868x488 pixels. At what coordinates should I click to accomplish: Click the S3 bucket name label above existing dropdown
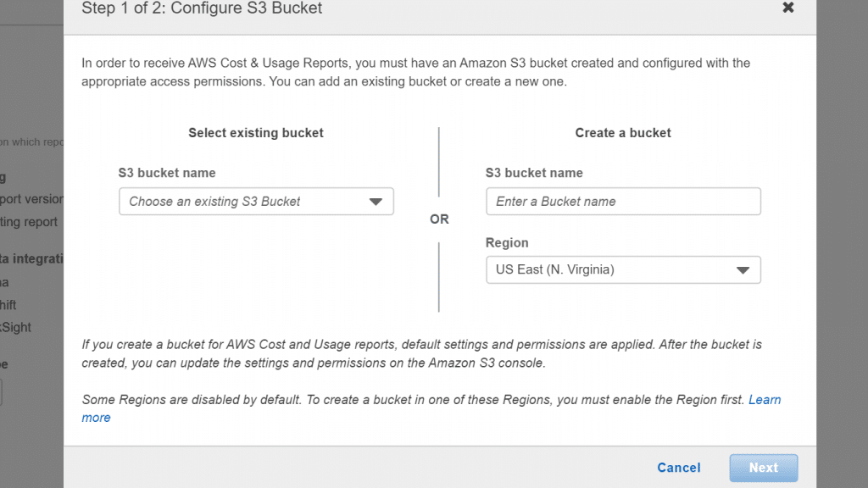167,173
